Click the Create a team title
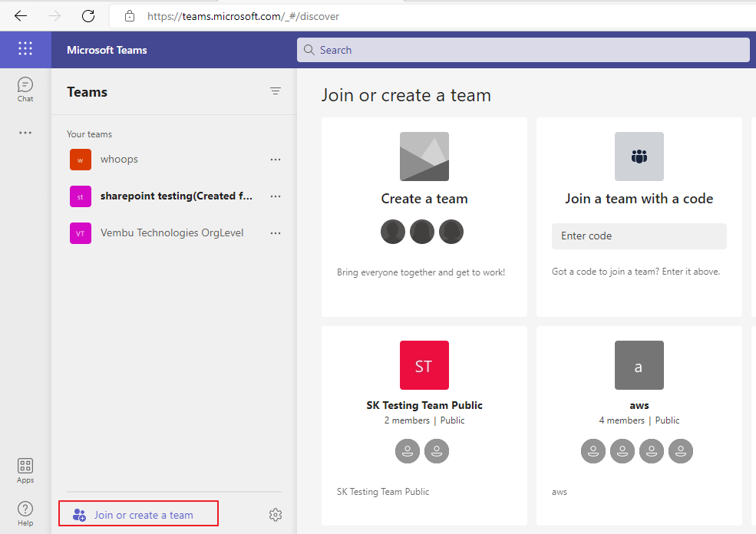This screenshot has height=534, width=756. coord(424,199)
